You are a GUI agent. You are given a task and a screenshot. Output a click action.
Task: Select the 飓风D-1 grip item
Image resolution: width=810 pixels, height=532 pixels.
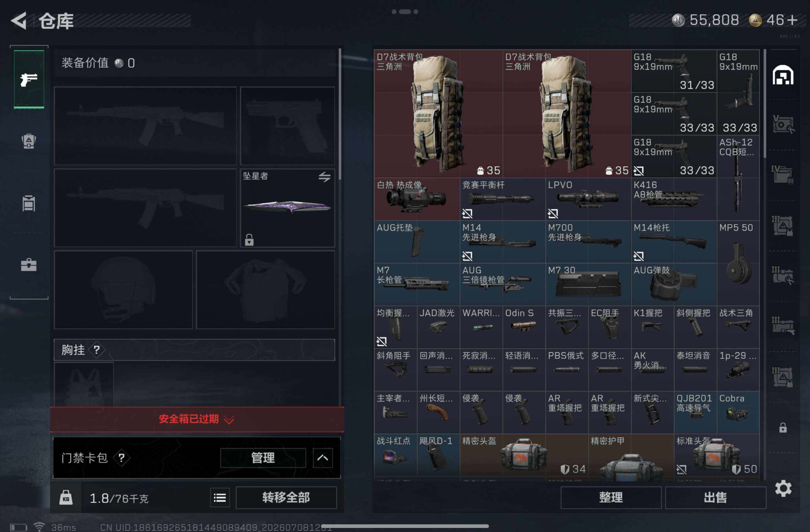[438, 455]
